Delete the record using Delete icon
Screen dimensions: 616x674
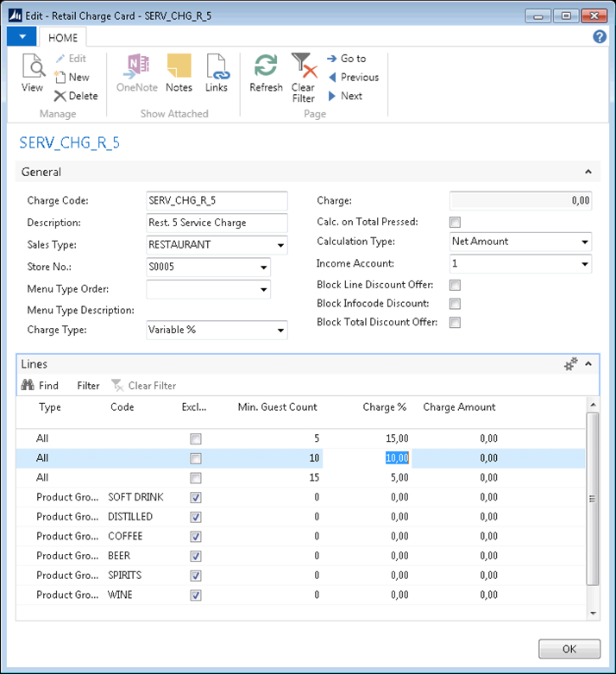[76, 96]
